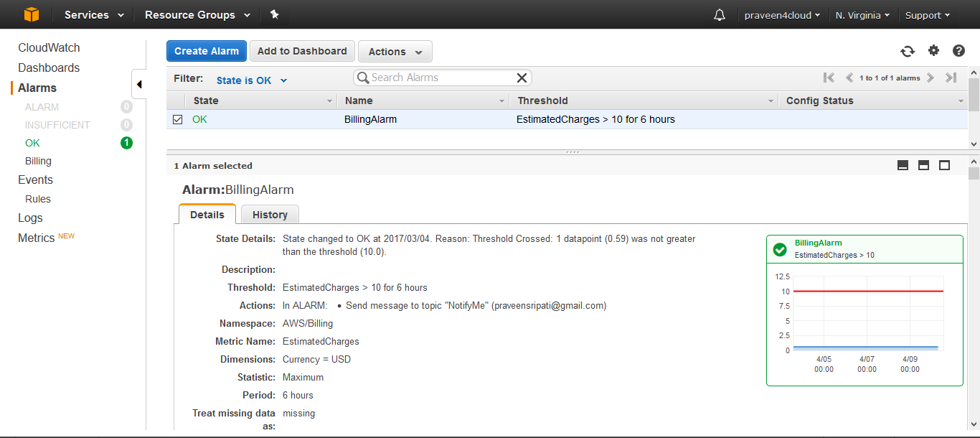Clear the alarm search with the X
980x438 pixels.
click(x=522, y=78)
